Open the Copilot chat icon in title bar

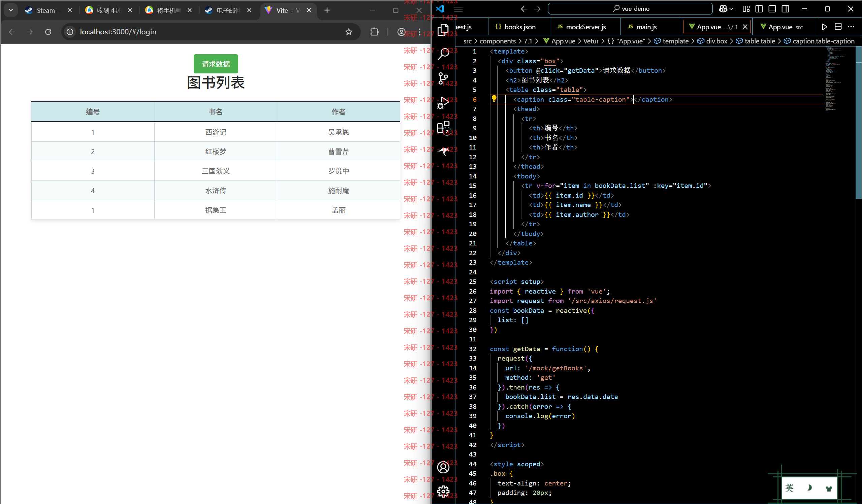(x=723, y=9)
